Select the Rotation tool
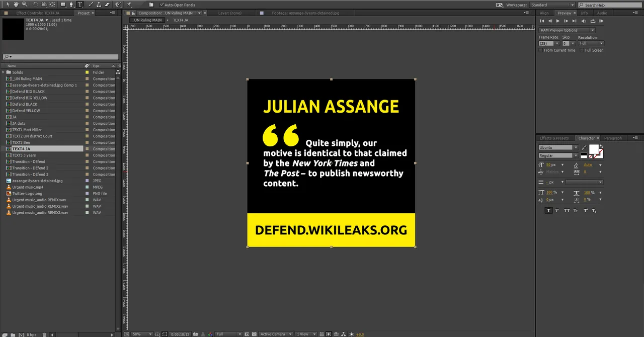This screenshot has width=644, height=337. [36, 5]
